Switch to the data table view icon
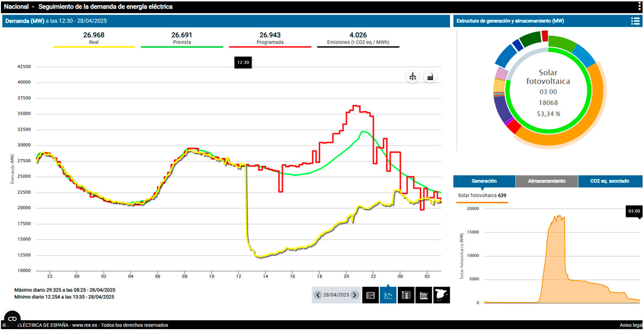Screen dimensions: 644x331 406,295
